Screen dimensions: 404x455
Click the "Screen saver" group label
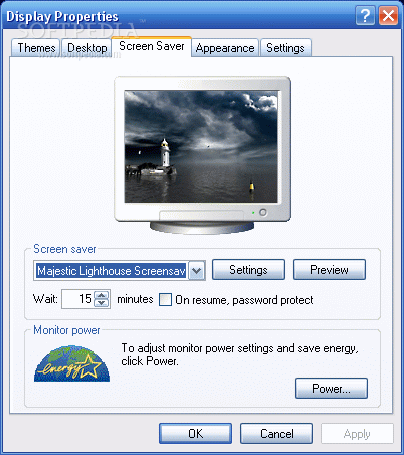(65, 249)
